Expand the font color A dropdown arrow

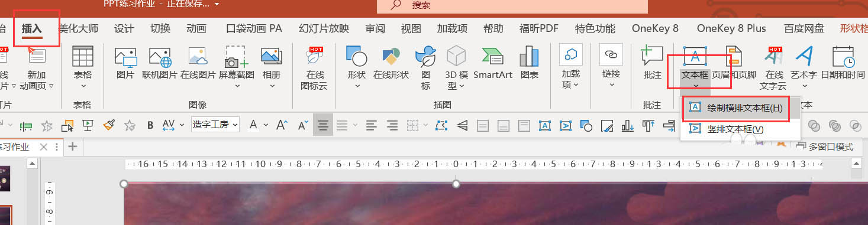pyautogui.click(x=266, y=125)
